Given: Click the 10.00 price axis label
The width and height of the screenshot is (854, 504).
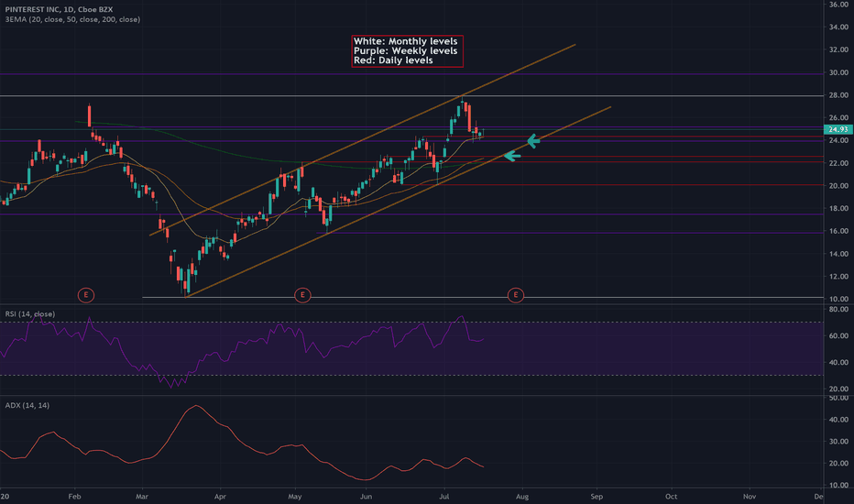Looking at the screenshot, I should click(838, 299).
